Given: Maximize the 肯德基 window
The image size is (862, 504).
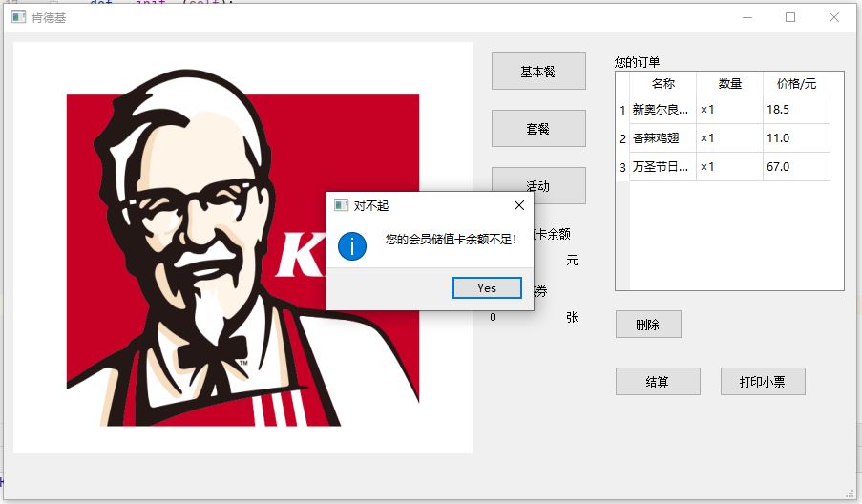Looking at the screenshot, I should pyautogui.click(x=790, y=17).
